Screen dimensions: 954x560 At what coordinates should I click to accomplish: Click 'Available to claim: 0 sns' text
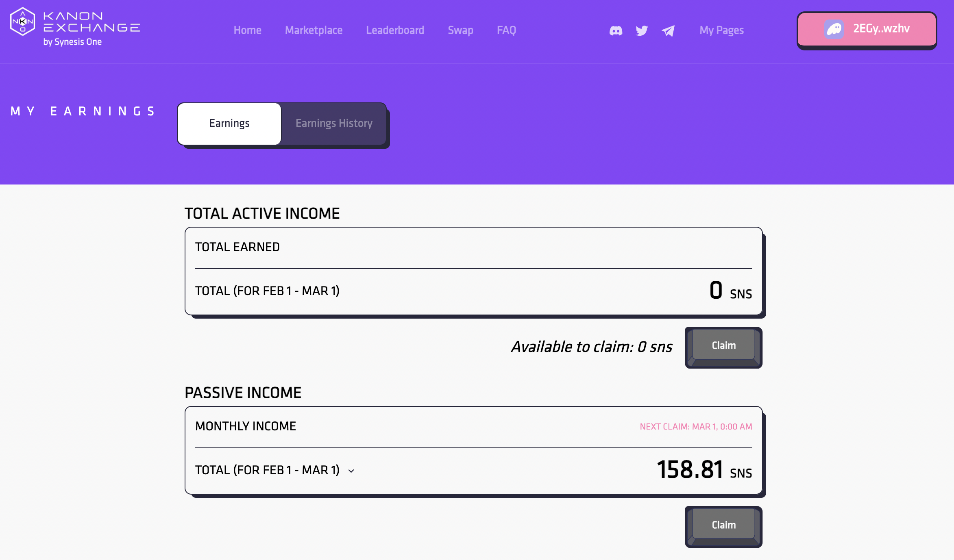coord(592,347)
